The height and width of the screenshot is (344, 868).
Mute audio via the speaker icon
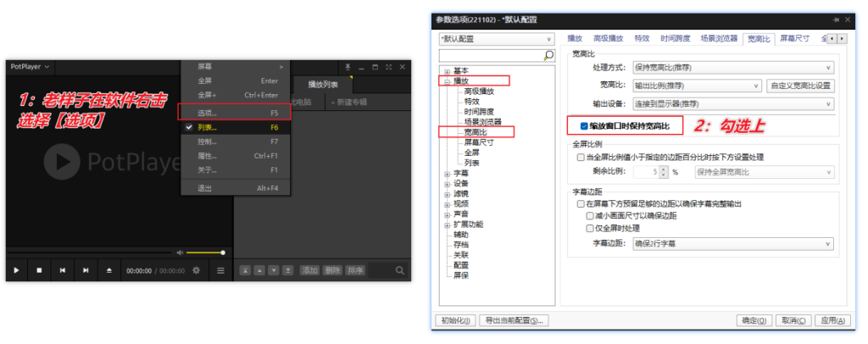click(180, 252)
